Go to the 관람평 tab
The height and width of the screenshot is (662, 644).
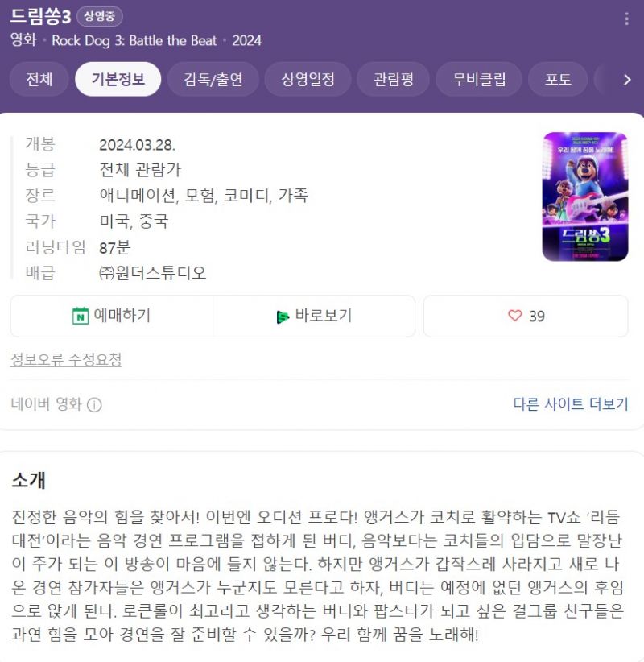click(x=394, y=79)
